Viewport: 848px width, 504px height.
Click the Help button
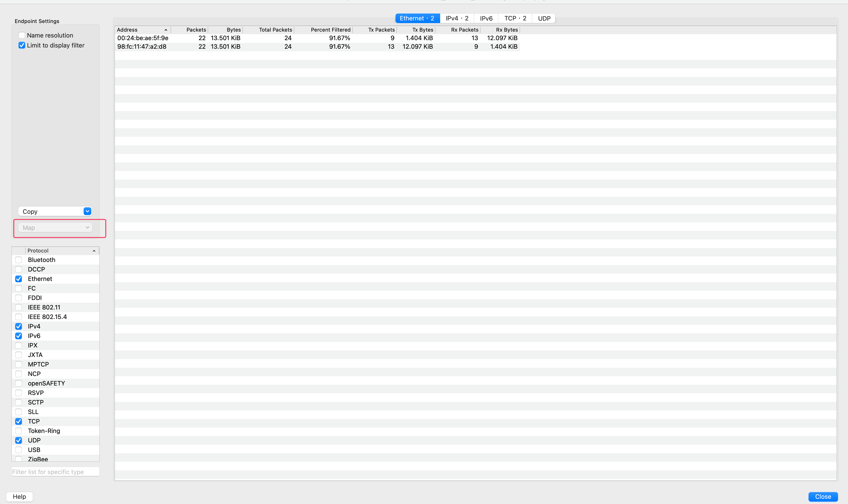19,496
